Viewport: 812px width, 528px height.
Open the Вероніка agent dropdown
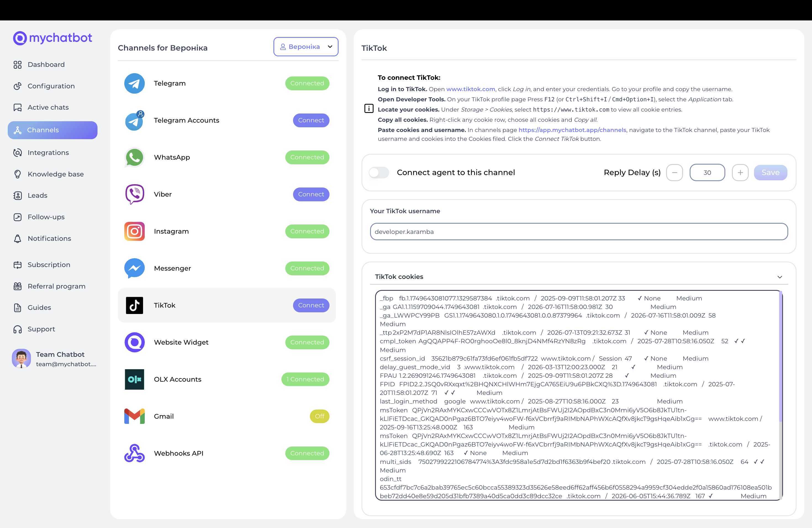click(x=305, y=47)
